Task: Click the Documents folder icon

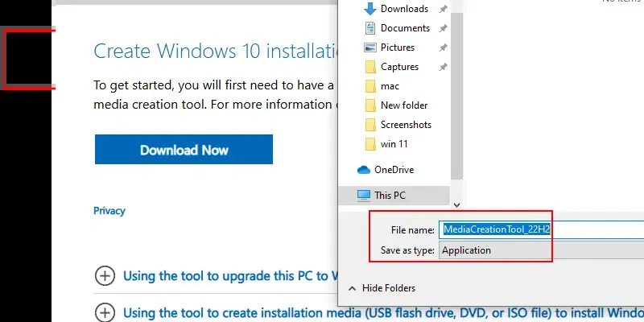Action: pos(370,28)
